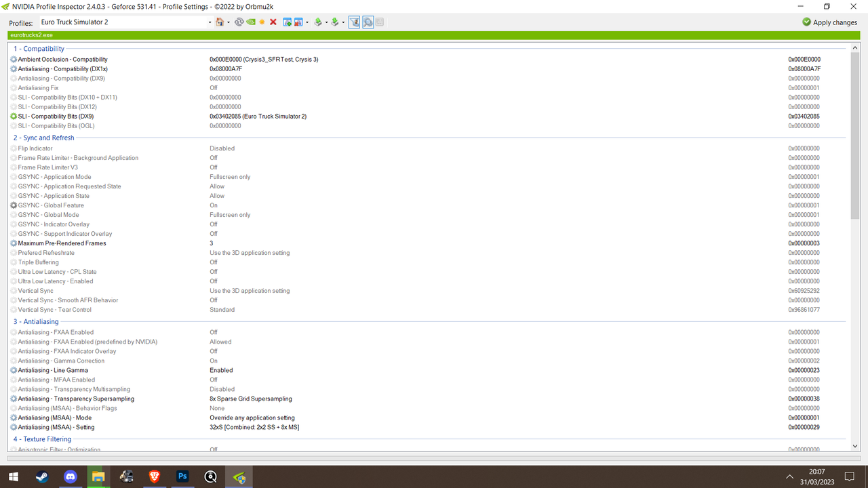Screen dimensions: 868x488
Task: Open the home icon dropdown arrow
Action: coord(229,22)
